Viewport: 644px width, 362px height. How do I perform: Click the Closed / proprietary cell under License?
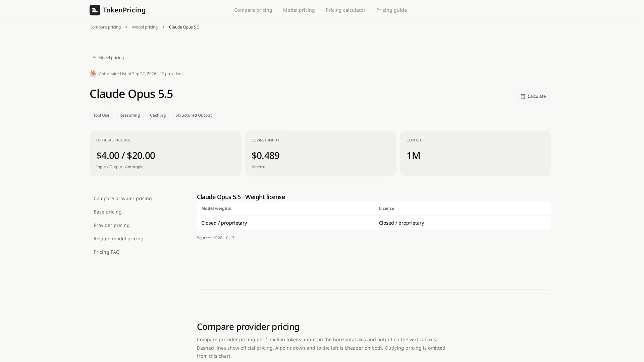coord(401,223)
